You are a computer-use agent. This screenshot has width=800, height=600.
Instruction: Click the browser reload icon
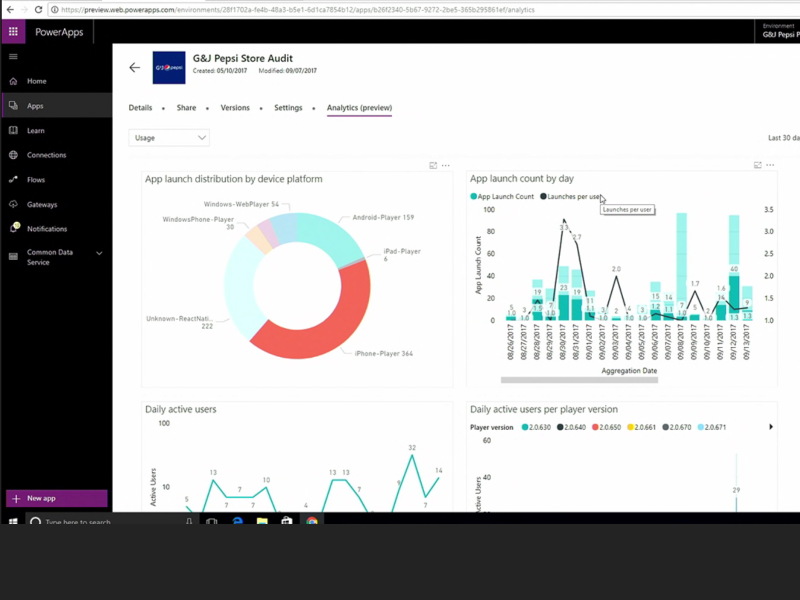tap(38, 9)
